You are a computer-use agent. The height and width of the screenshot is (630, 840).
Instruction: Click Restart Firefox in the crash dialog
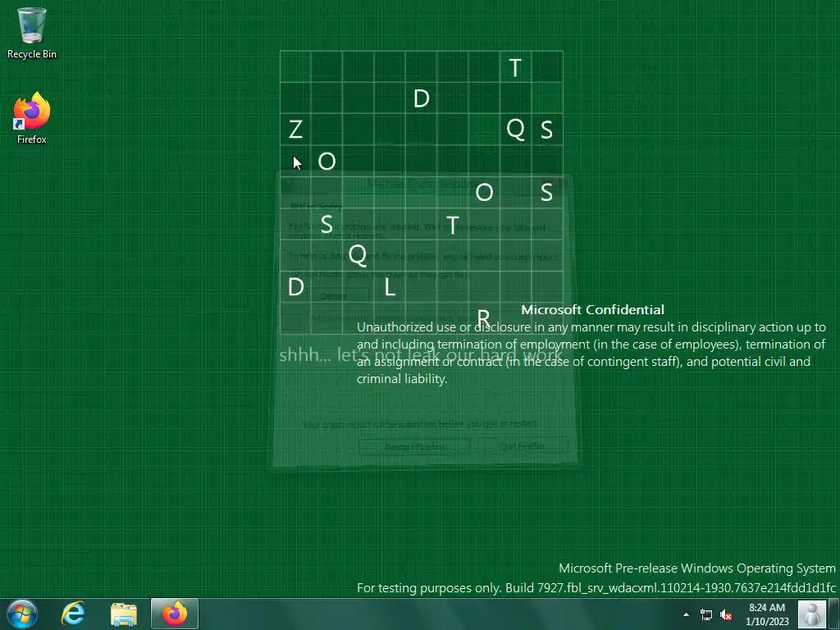tap(414, 447)
